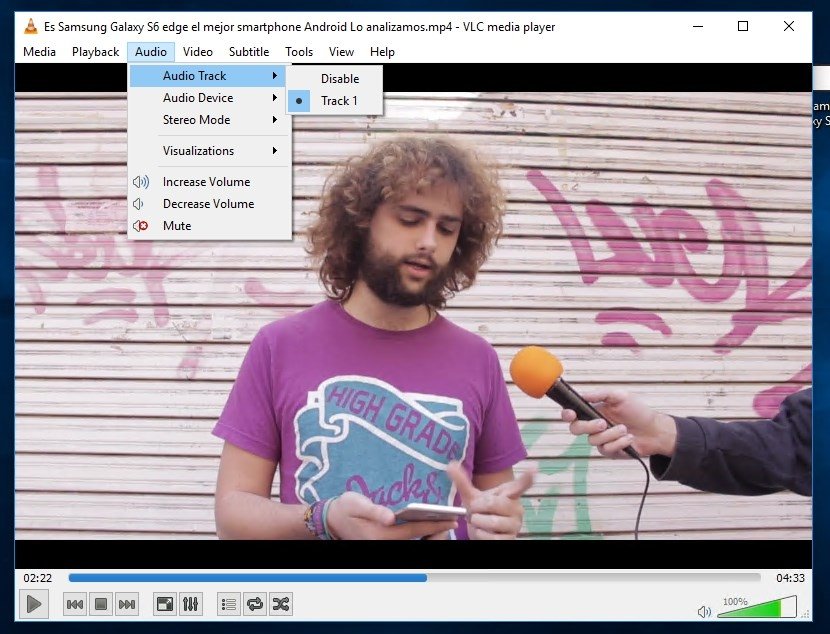Expand the Stereo Mode submenu
The image size is (830, 634).
tap(208, 120)
